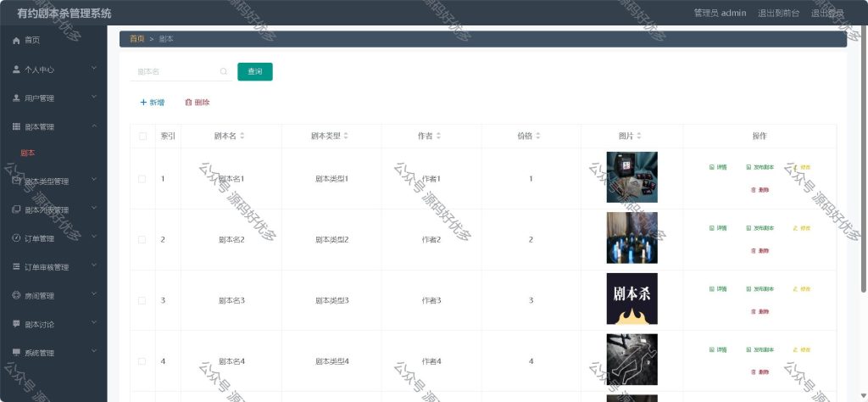The height and width of the screenshot is (402, 868).
Task: Click 退出到前台 in the top bar
Action: pyautogui.click(x=778, y=13)
